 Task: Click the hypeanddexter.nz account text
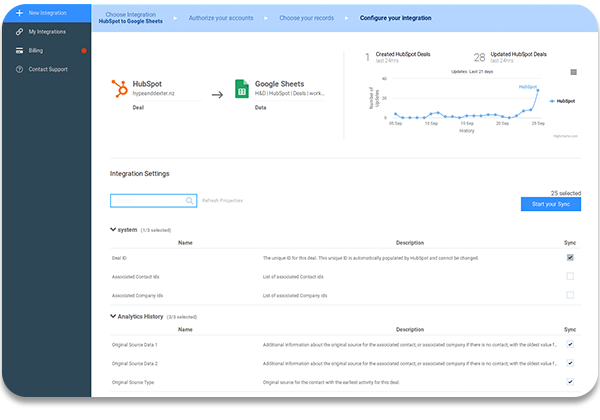coord(153,93)
